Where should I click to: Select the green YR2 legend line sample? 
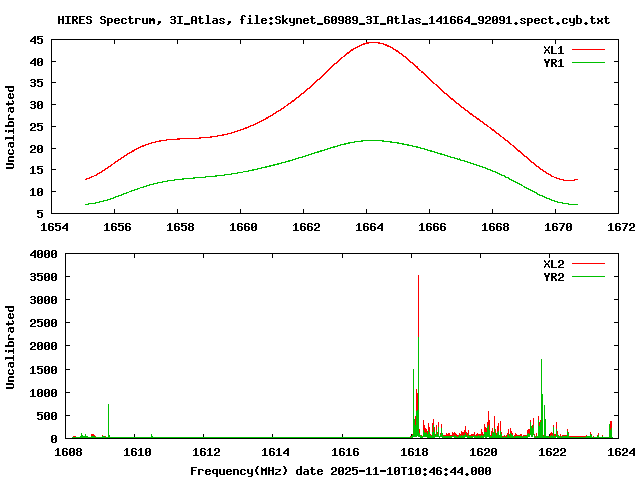pos(590,277)
